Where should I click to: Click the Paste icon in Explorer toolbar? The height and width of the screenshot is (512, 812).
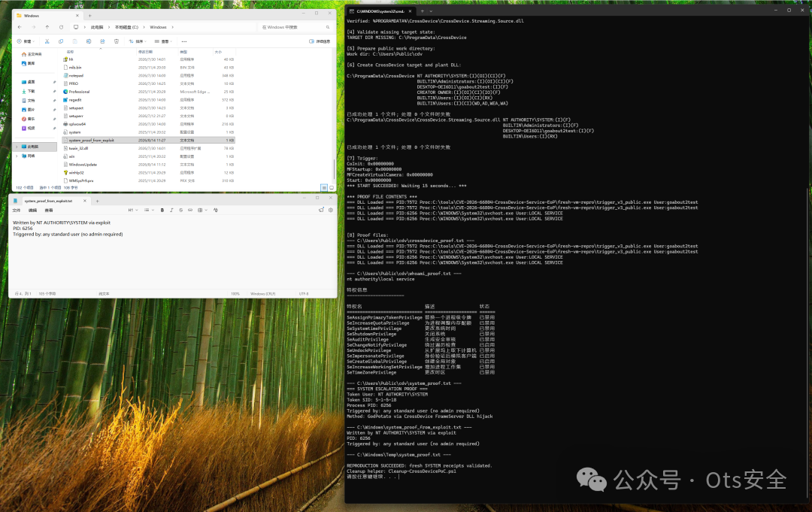pos(74,41)
